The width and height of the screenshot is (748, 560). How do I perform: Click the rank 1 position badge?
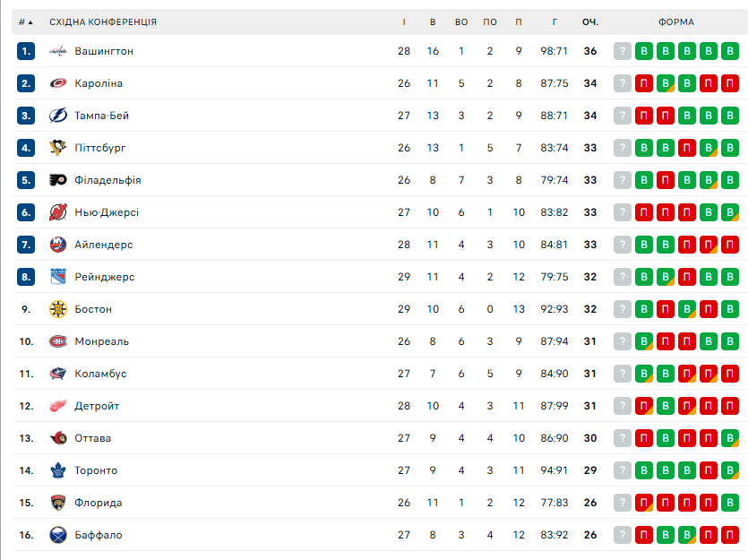[26, 51]
